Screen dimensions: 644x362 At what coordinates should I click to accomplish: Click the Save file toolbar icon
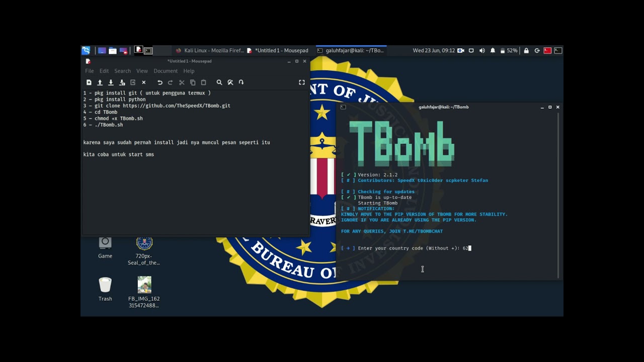pos(111,82)
